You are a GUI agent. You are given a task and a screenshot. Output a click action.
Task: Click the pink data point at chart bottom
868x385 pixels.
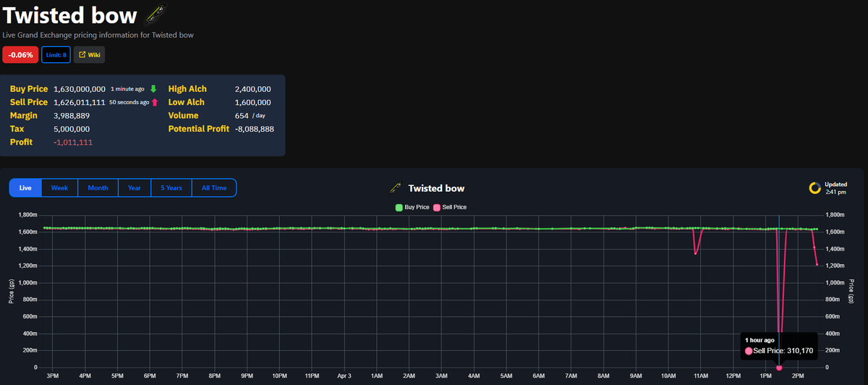coord(779,368)
